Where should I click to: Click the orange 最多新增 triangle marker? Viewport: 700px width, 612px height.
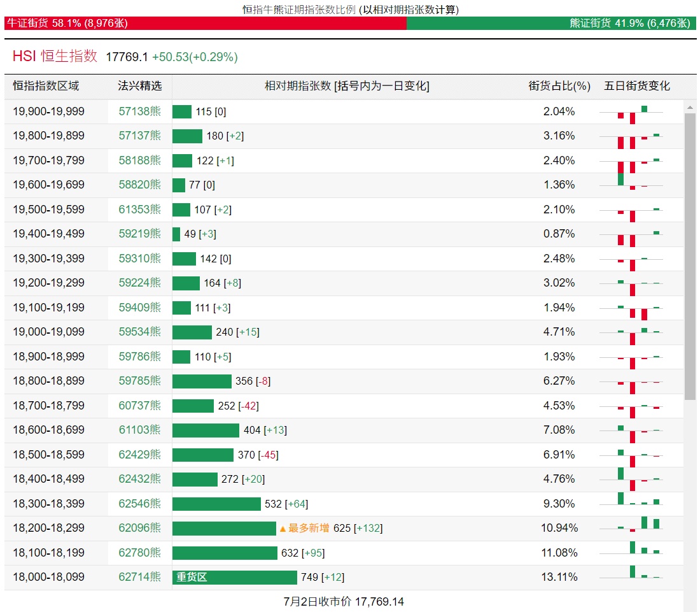point(283,529)
